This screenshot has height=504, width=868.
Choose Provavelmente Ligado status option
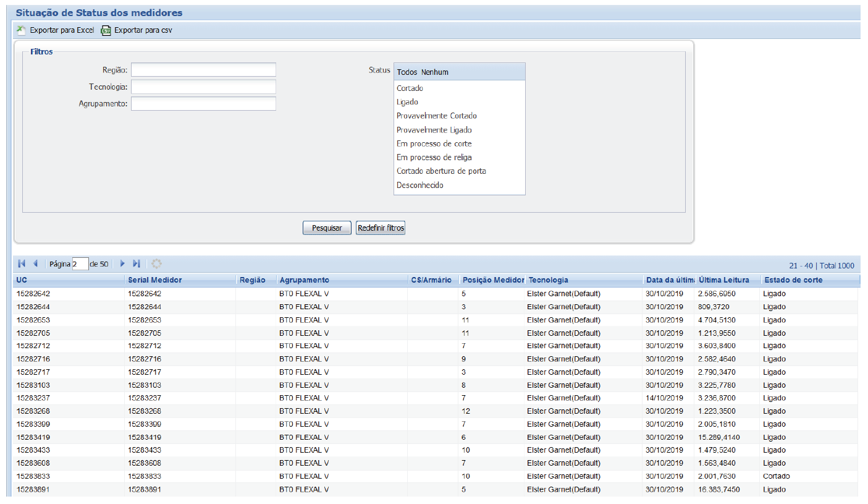434,130
